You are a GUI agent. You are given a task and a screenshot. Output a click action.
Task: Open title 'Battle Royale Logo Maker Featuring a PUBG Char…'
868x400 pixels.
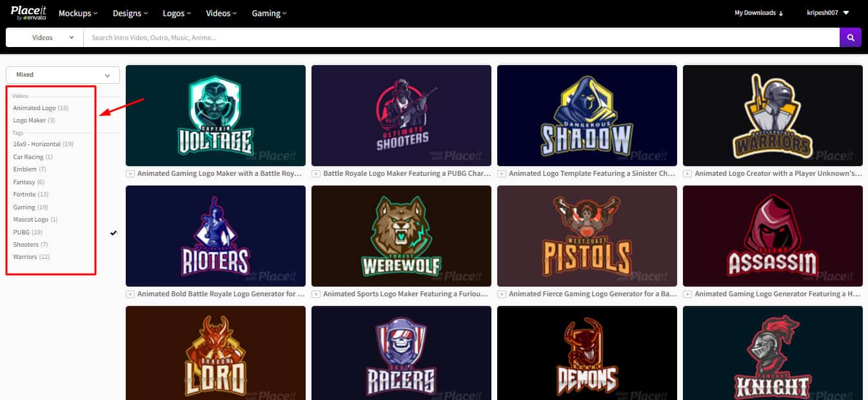[407, 174]
